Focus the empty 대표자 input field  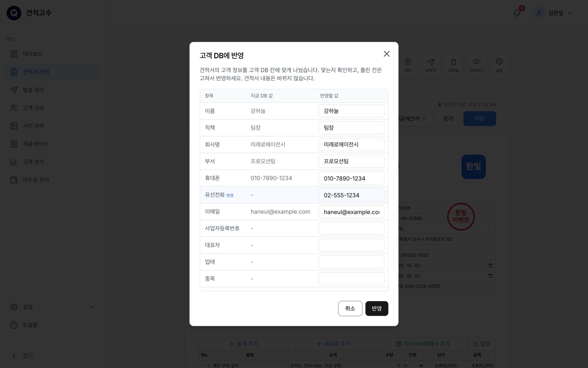(x=351, y=245)
